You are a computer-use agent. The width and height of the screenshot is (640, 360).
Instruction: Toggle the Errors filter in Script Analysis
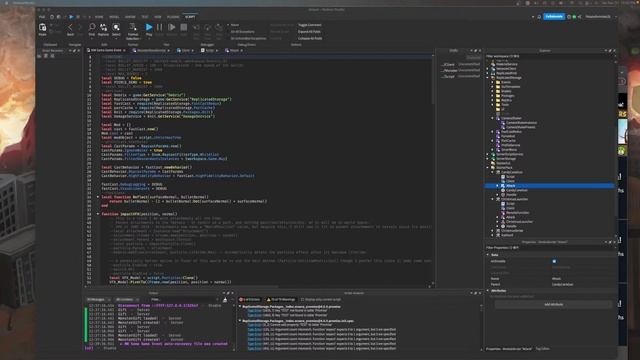pyautogui.click(x=249, y=300)
